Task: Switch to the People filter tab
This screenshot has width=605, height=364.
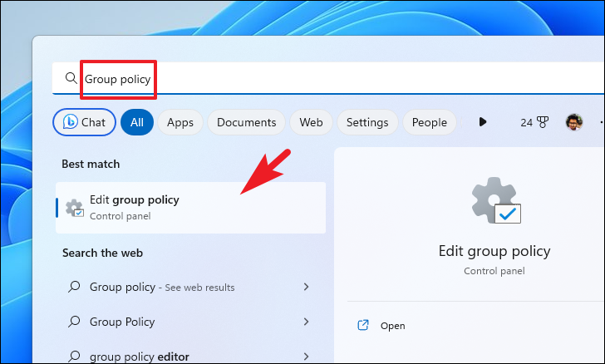Action: tap(430, 122)
